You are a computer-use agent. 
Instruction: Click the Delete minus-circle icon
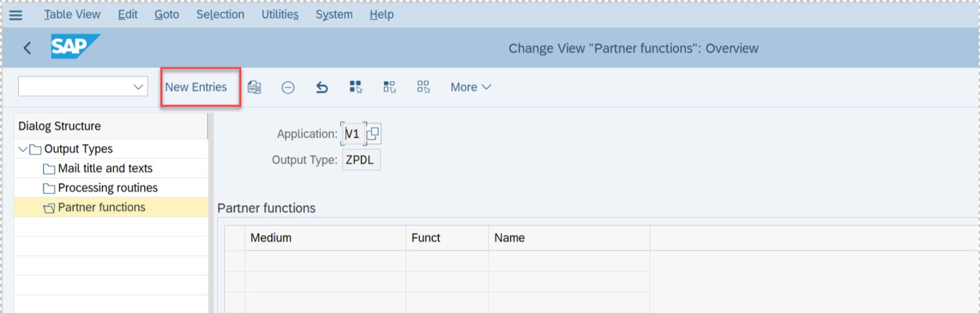[288, 87]
